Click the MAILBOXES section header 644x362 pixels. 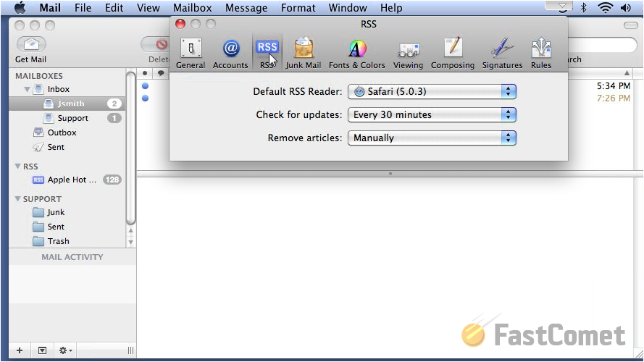[x=39, y=76]
